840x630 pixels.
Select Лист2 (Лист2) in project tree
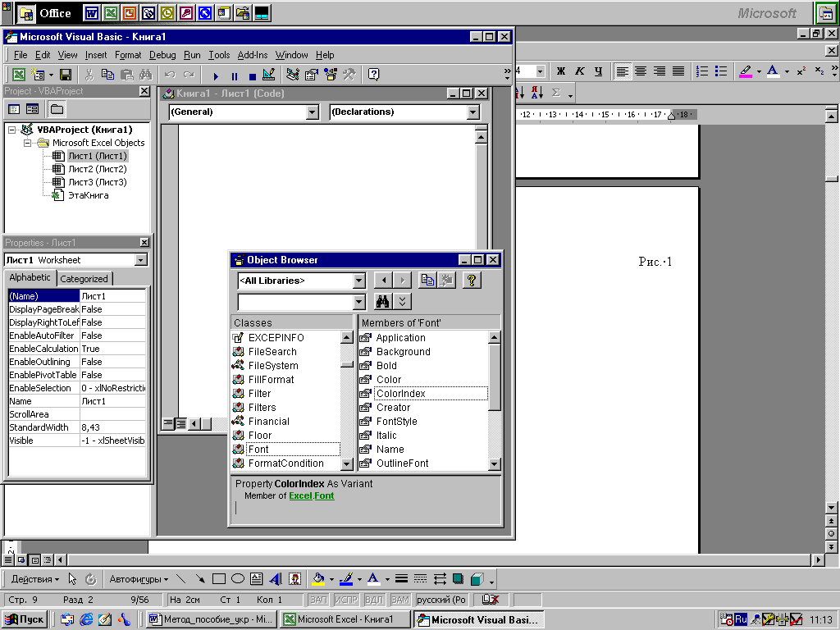98,169
